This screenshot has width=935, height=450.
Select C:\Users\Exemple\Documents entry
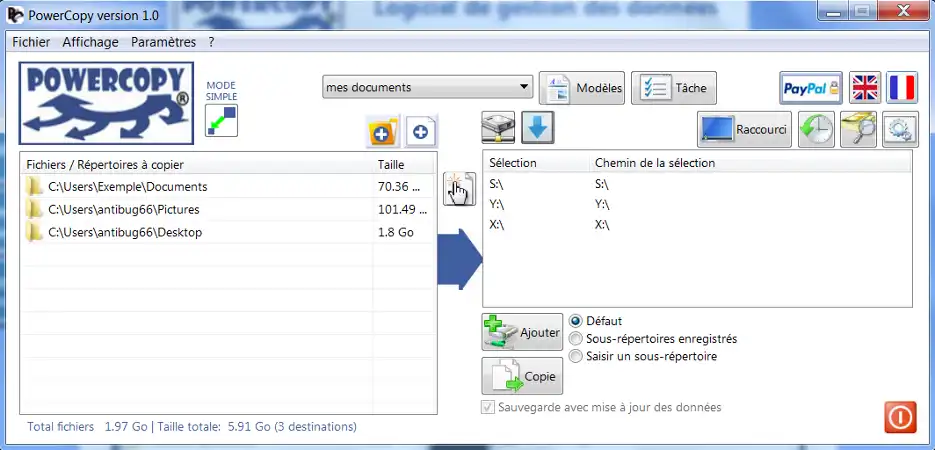pos(128,187)
